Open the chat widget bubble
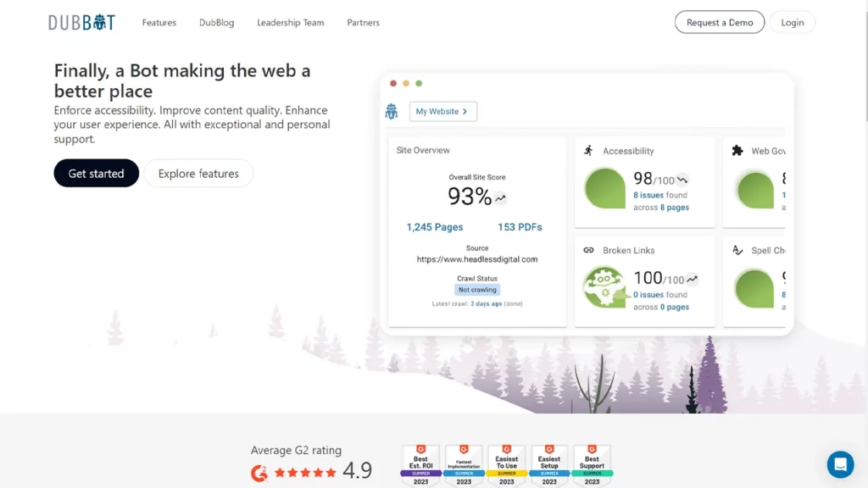The width and height of the screenshot is (868, 488). pos(840,463)
